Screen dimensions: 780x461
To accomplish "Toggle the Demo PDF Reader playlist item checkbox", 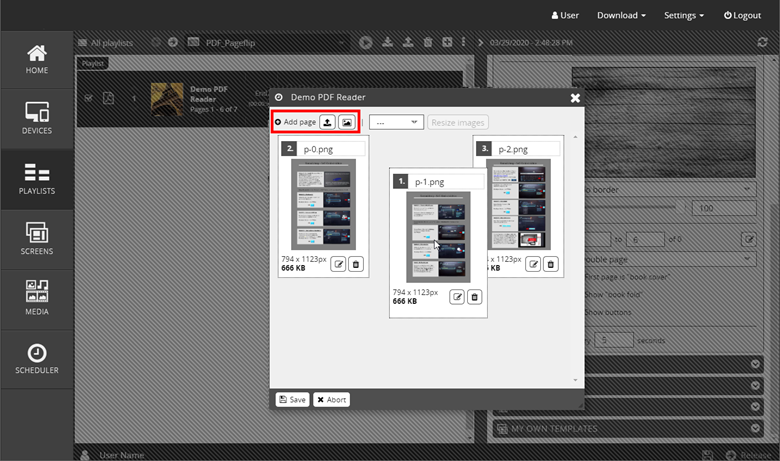I will (x=89, y=98).
